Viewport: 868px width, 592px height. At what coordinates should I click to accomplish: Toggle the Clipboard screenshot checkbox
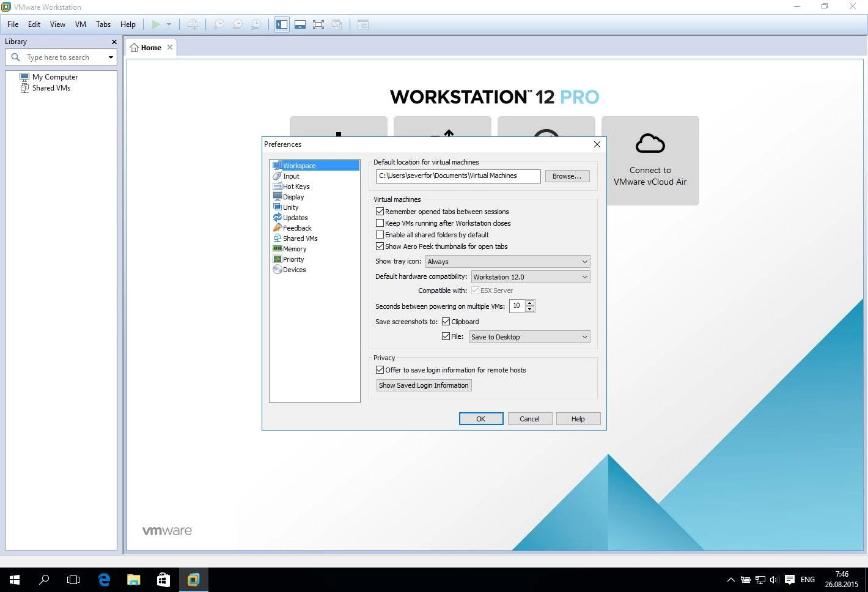(x=446, y=322)
